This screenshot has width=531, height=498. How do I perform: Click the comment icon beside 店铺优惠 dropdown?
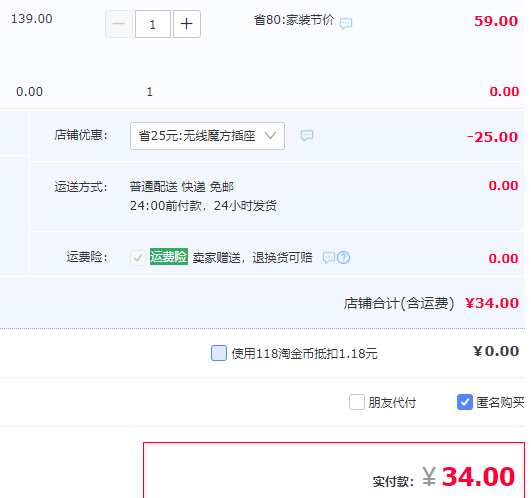tap(307, 136)
